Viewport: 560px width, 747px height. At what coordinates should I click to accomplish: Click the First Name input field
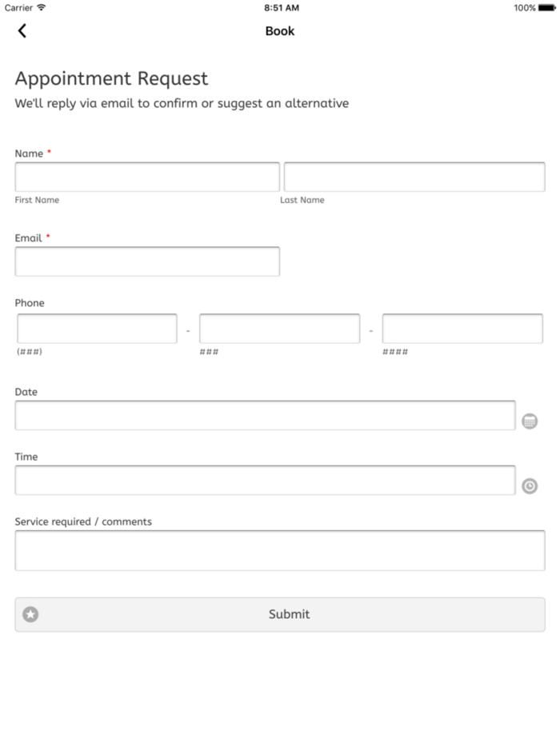[147, 177]
